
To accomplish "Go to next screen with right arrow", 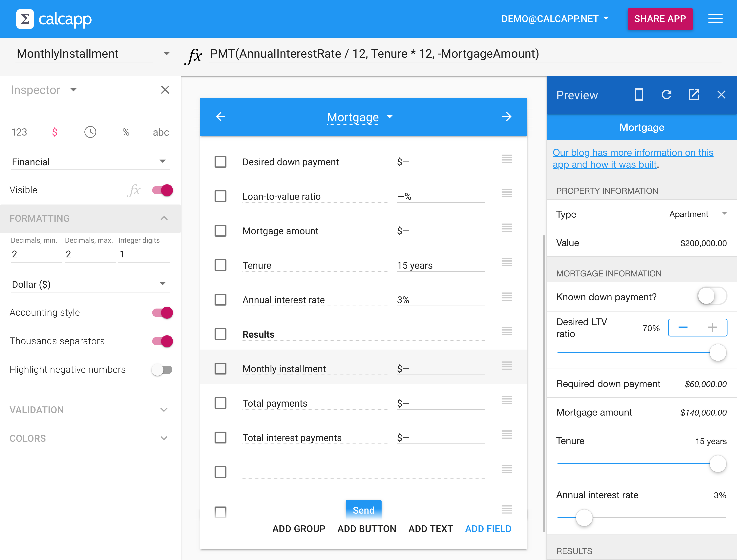I will point(506,117).
